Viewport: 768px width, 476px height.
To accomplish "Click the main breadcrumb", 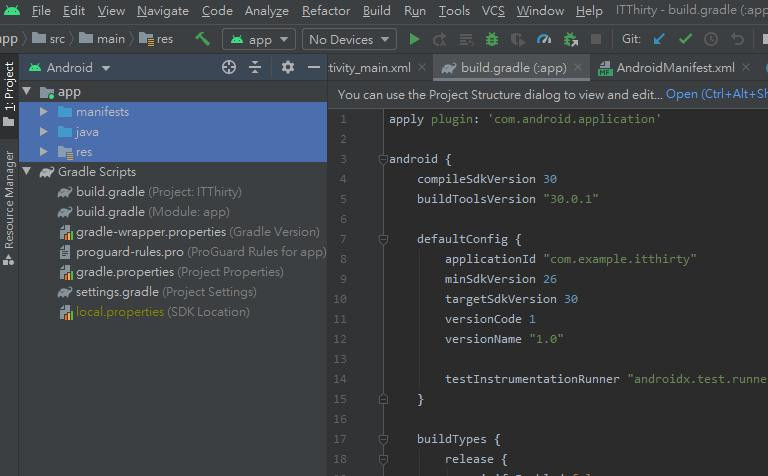I will click(x=102, y=39).
